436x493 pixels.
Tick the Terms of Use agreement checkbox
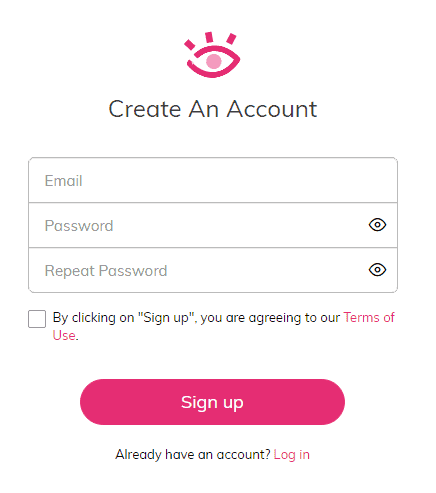(x=37, y=319)
